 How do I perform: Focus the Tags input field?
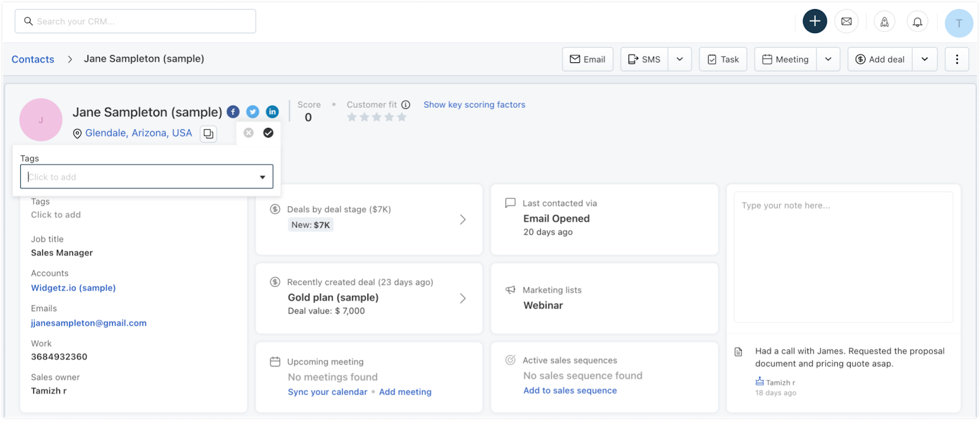(x=146, y=177)
